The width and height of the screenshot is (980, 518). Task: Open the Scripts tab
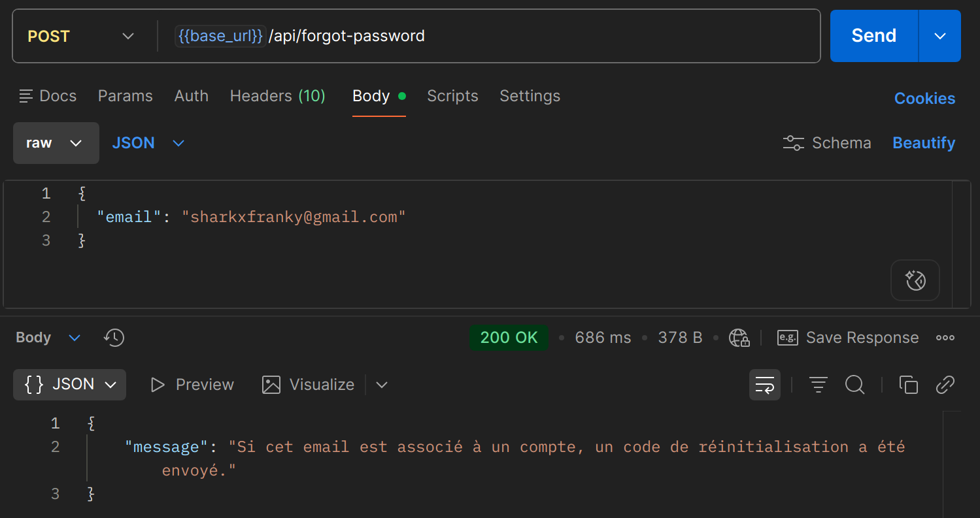coord(452,96)
